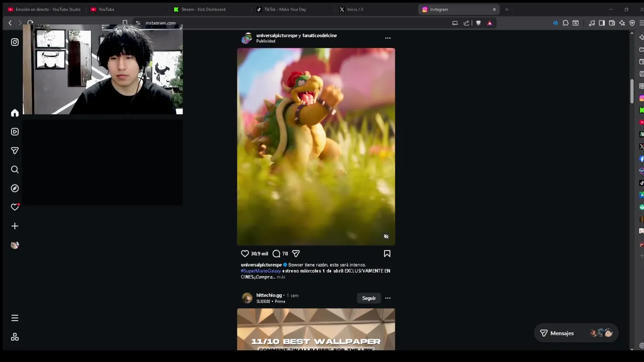Click the Instagram logo at the sidebar top
The width and height of the screenshot is (644, 362).
click(x=15, y=42)
